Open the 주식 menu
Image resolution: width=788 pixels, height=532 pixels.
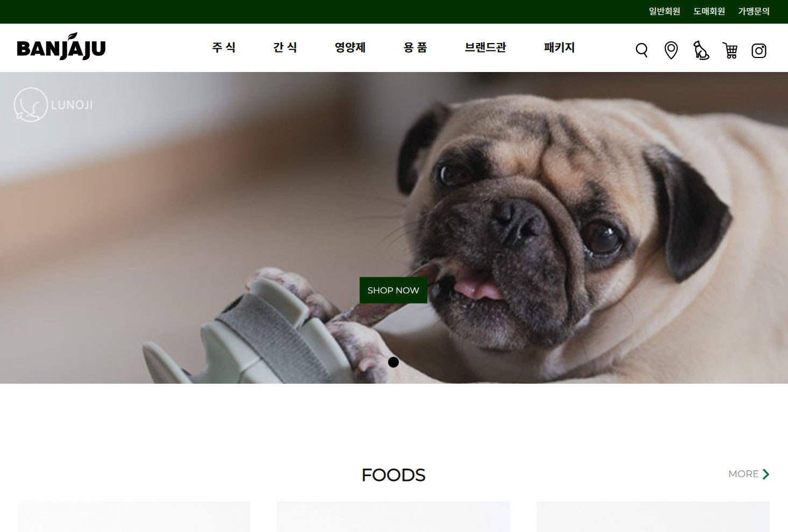point(224,47)
